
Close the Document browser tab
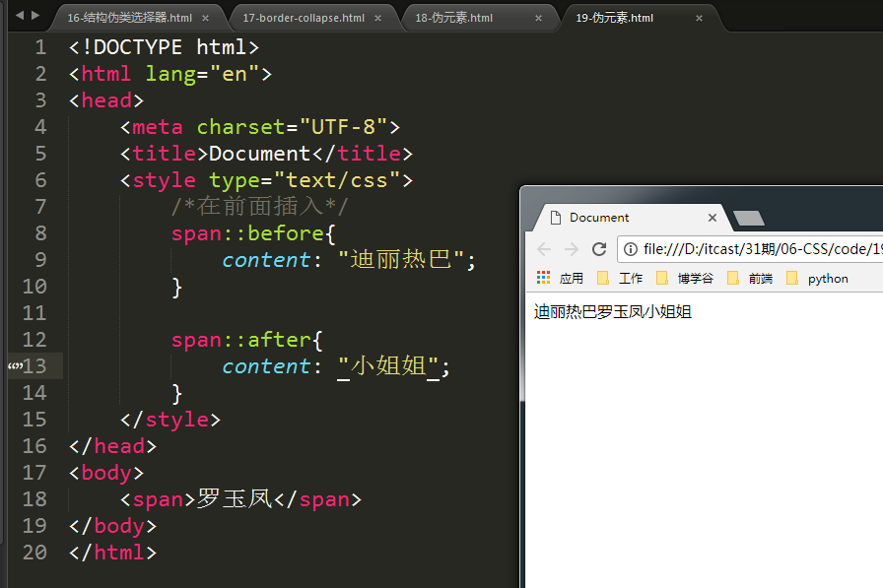[713, 218]
